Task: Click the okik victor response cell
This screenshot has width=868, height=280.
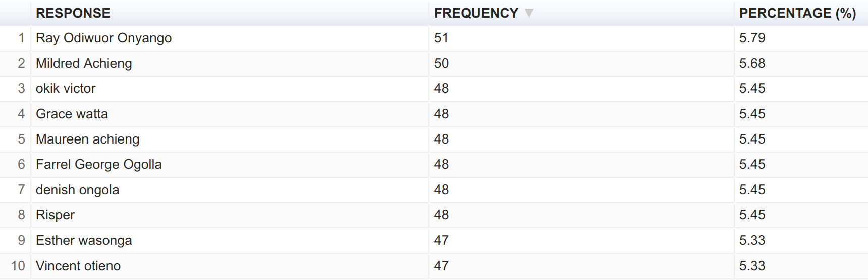Action: pos(66,89)
